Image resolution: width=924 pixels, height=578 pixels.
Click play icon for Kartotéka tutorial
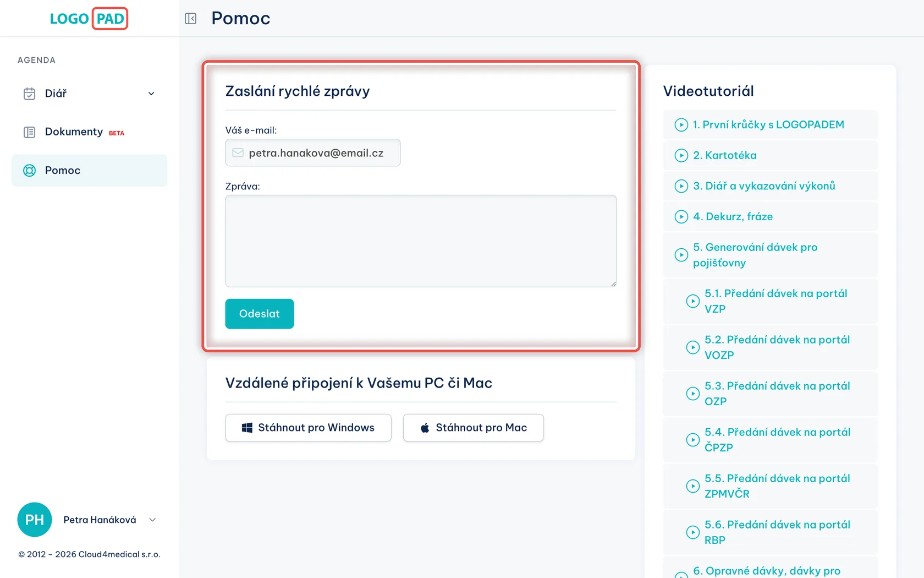click(681, 156)
